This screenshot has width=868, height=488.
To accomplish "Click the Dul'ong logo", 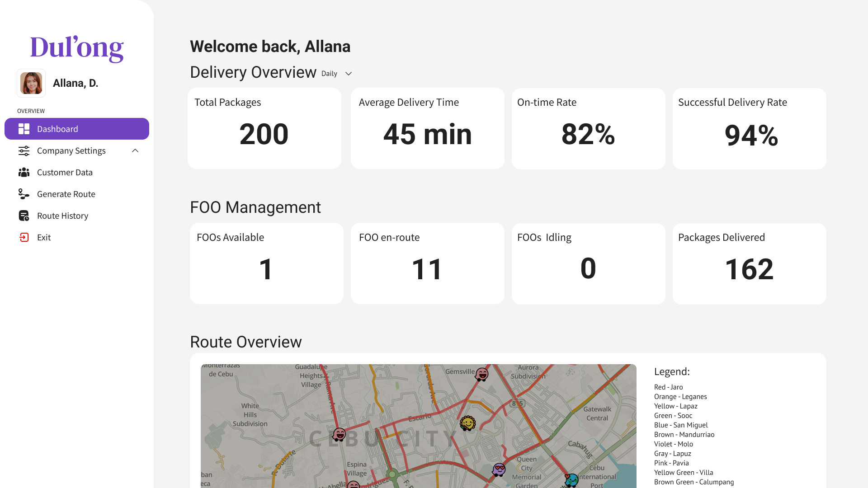I will tap(77, 47).
